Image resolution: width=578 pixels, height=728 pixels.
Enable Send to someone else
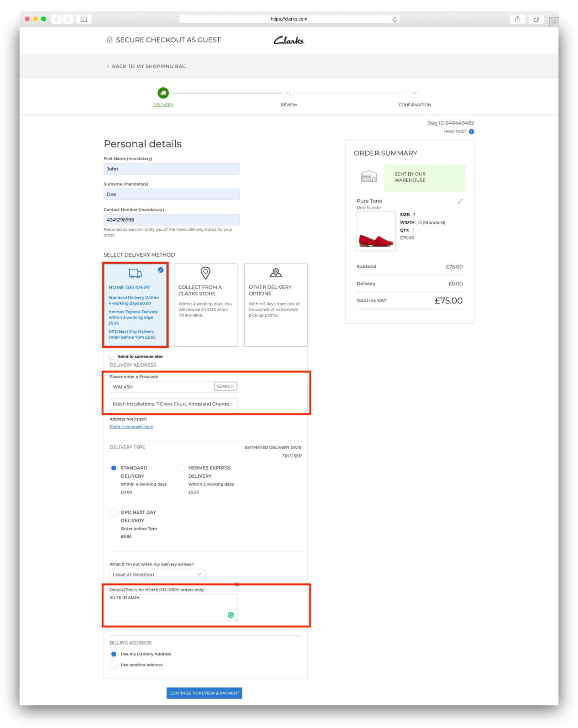(113, 356)
